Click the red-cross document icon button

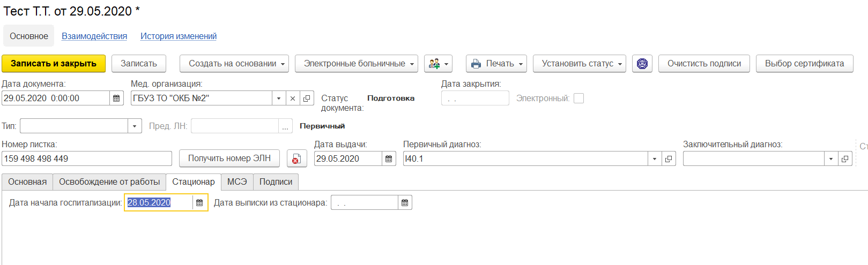point(296,159)
